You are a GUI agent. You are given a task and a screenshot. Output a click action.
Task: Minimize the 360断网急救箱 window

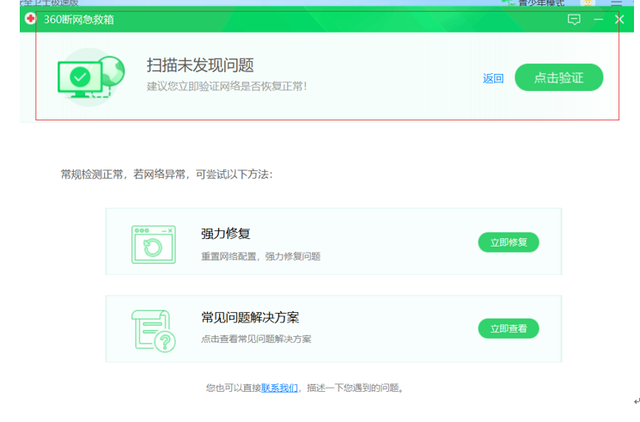tap(598, 19)
